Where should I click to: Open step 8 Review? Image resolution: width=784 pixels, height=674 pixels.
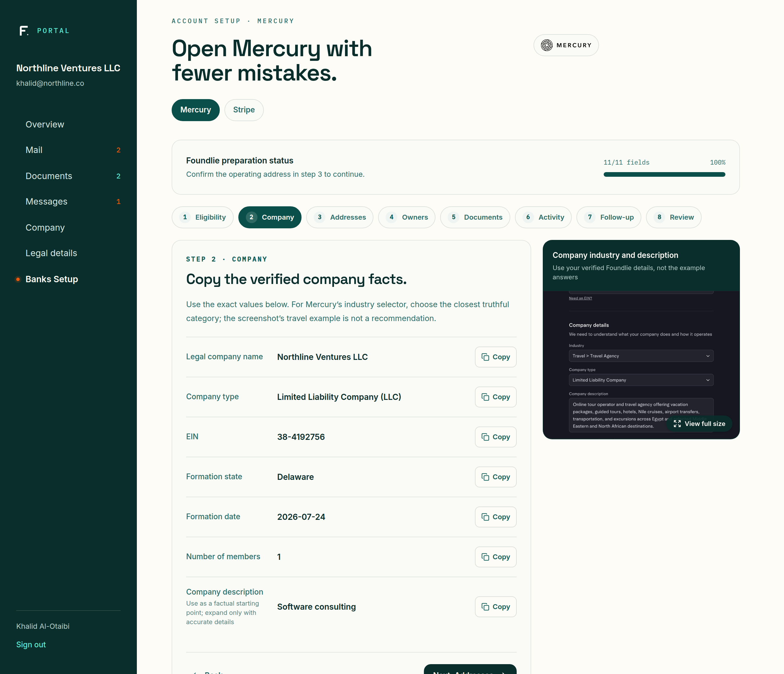674,217
